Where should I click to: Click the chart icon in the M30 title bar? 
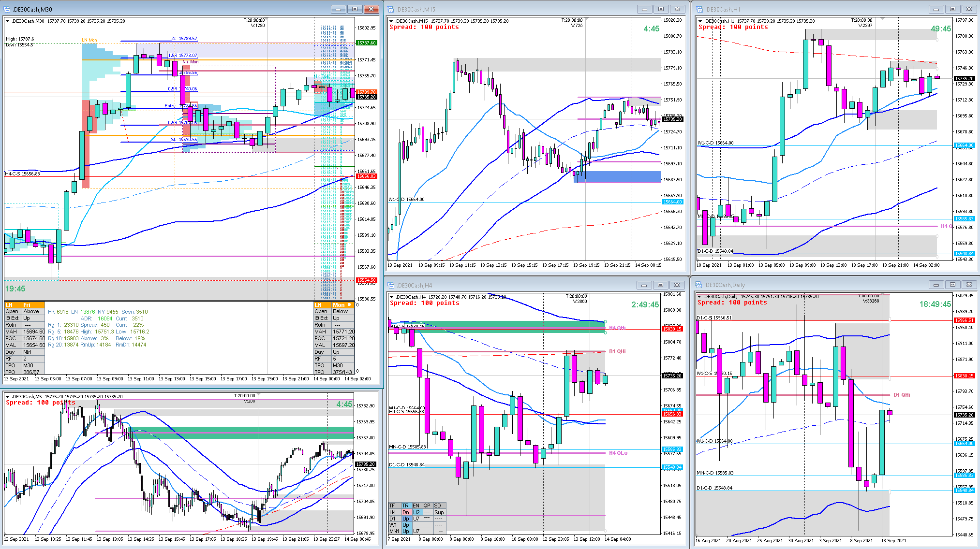[8, 9]
